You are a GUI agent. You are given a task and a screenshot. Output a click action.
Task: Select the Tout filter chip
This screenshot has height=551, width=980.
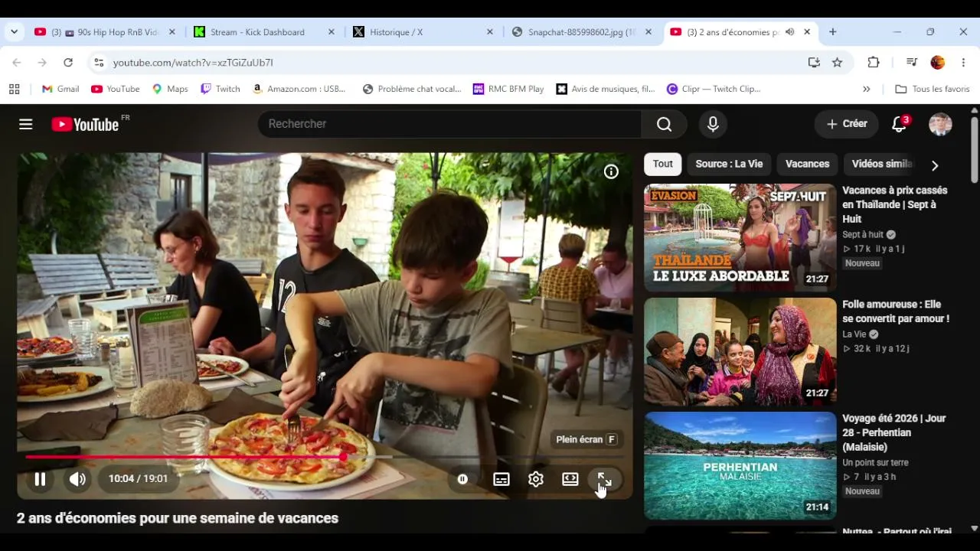pos(663,164)
